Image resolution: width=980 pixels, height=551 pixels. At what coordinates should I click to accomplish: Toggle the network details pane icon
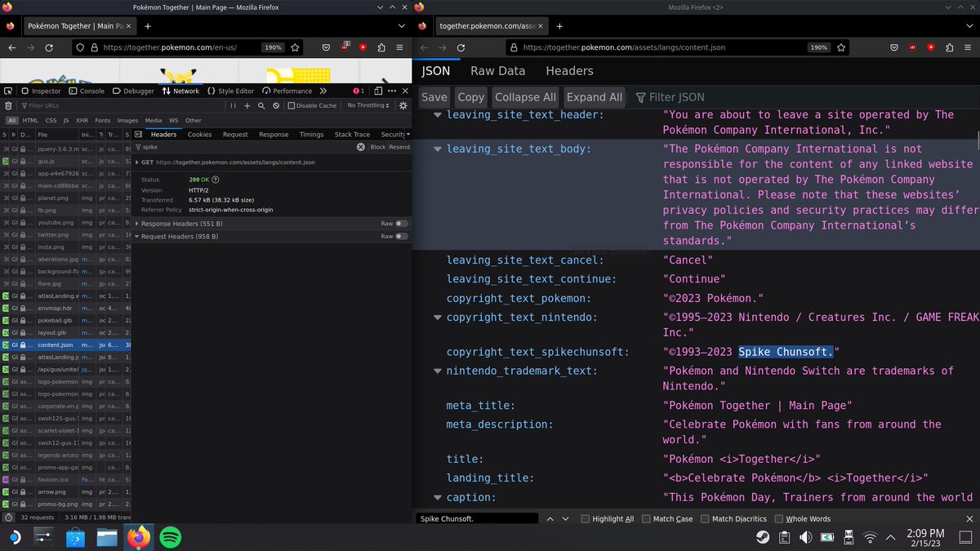coord(138,134)
